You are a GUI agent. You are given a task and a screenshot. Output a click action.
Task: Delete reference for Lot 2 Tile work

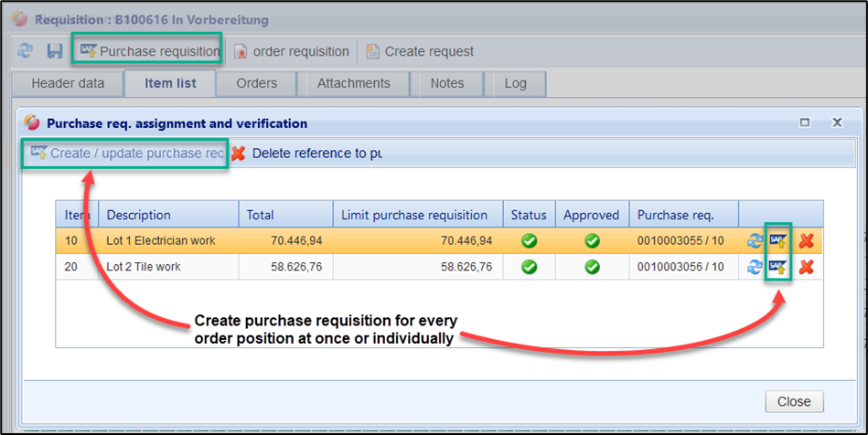[806, 267]
